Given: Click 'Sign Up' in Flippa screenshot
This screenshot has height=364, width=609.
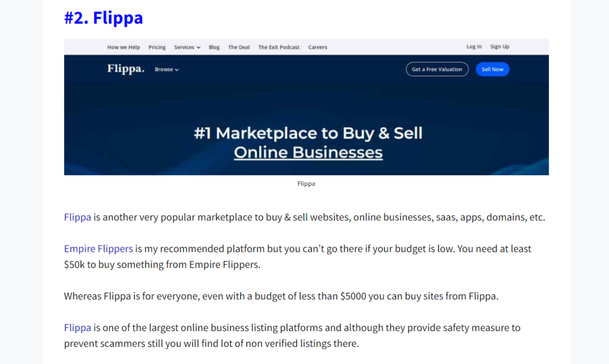Looking at the screenshot, I should (x=500, y=47).
